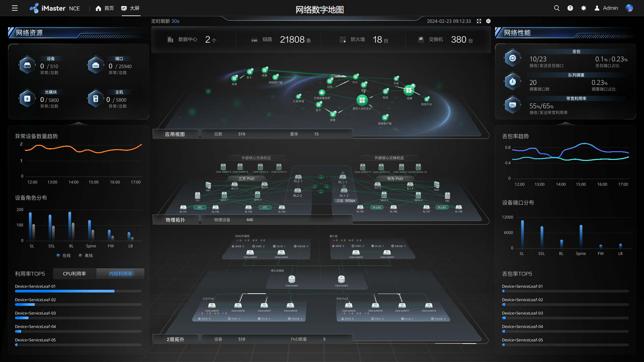Click the 应用视图 layer button
This screenshot has width=644, height=362.
175,134
